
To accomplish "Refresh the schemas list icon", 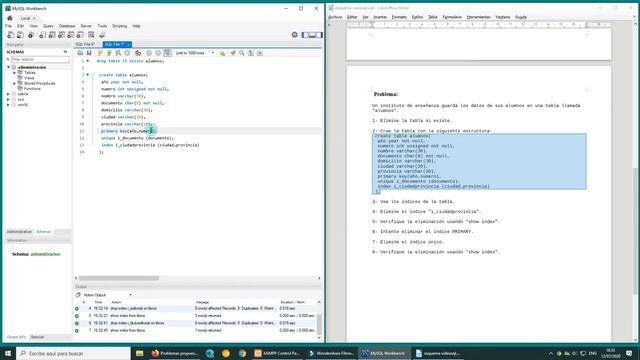I will click(x=65, y=52).
